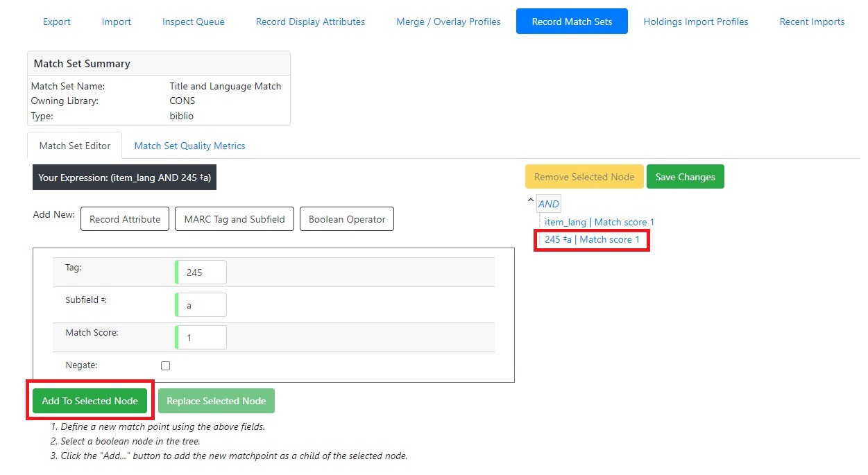Screen dimensions: 868x475
Task: Add new Record Attribute
Action: click(125, 219)
